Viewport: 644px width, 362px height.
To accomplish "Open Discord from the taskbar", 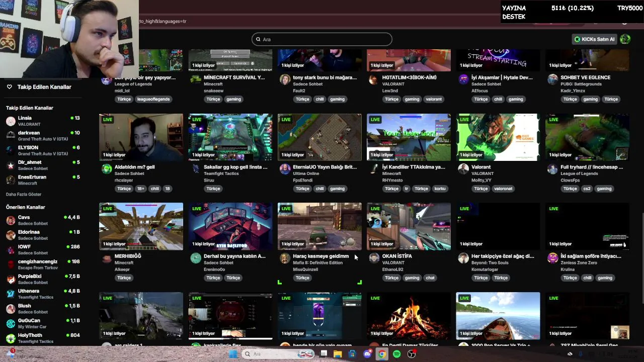I will (x=367, y=354).
